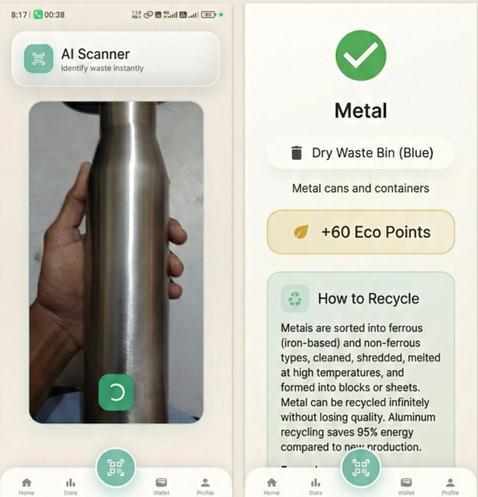The height and width of the screenshot is (497, 478).
Task: Open Home tab in left screen
Action: pos(26,486)
